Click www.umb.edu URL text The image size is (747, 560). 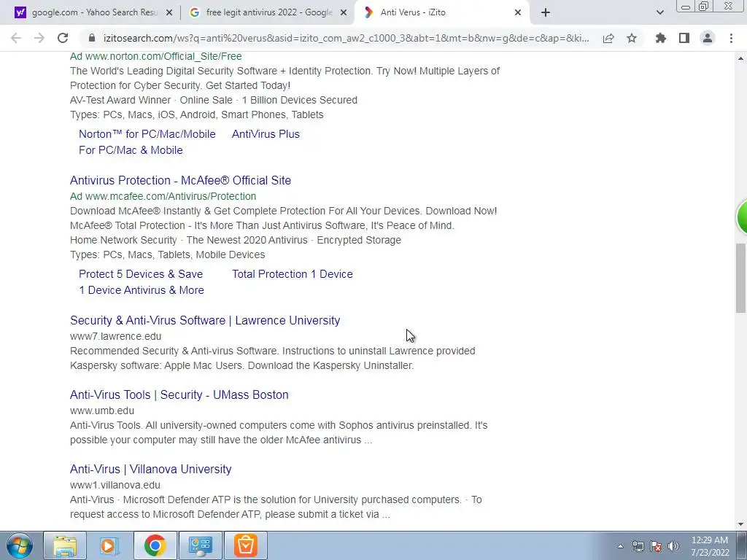(102, 411)
